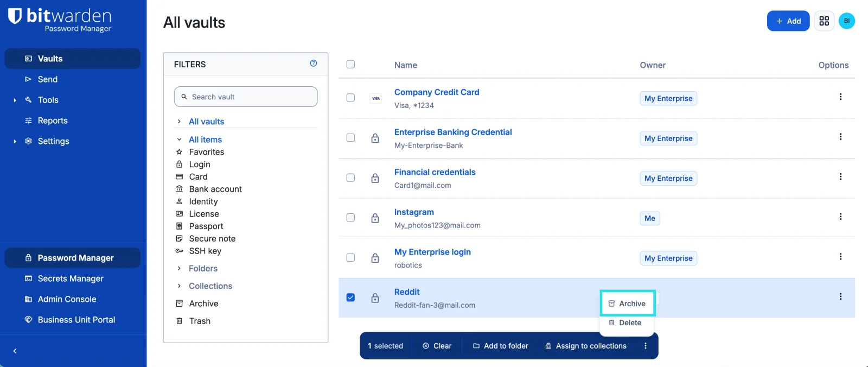Image resolution: width=868 pixels, height=367 pixels.
Task: Click the Bitwarden shield logo
Action: (x=15, y=16)
